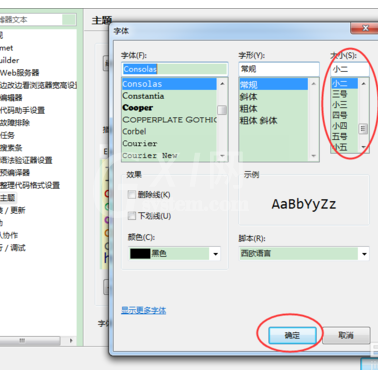Select 粗体 font style
This screenshot has width=378, height=370.
tap(273, 109)
